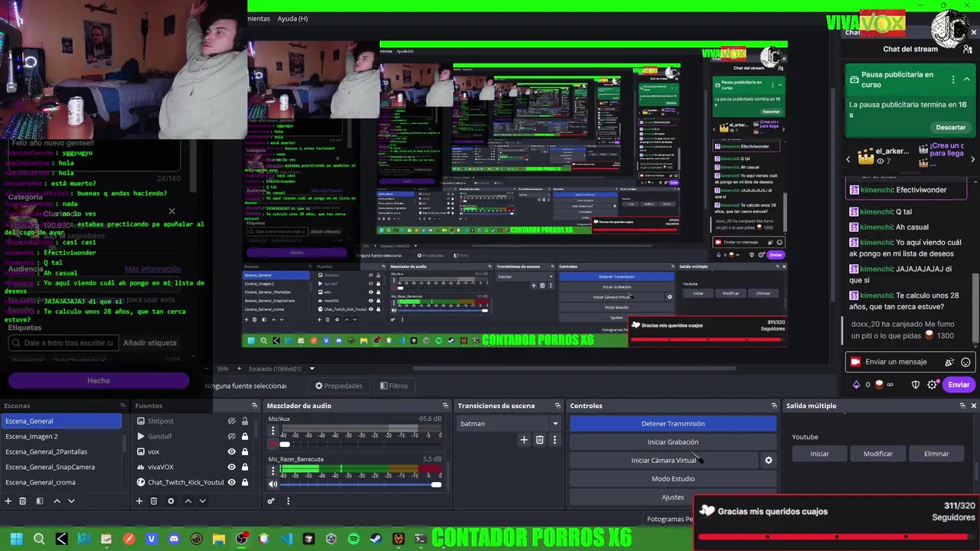Hide the vox source

[231, 452]
